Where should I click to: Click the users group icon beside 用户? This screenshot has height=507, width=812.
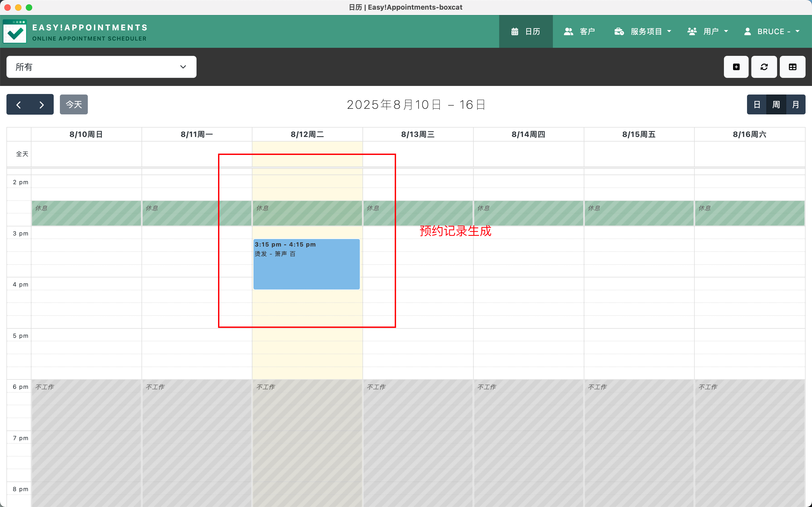coord(692,31)
